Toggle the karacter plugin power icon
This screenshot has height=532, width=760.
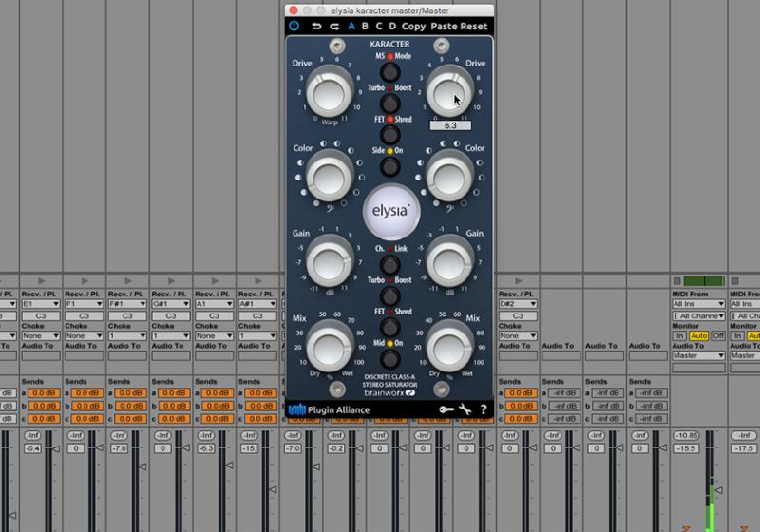pos(294,26)
